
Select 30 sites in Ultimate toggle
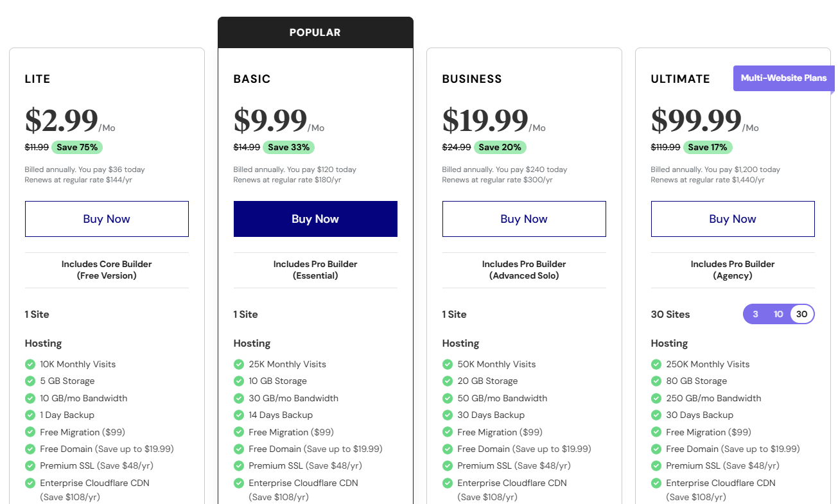click(801, 314)
